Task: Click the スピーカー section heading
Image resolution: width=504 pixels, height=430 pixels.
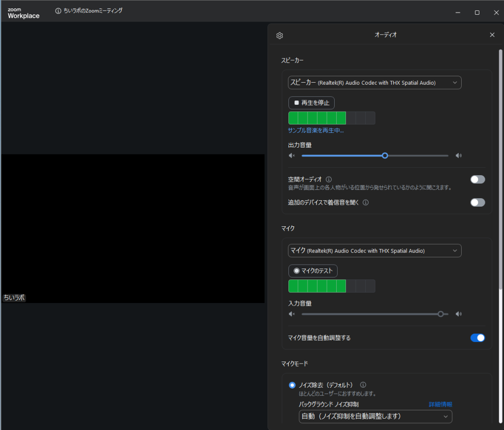Action: point(292,61)
